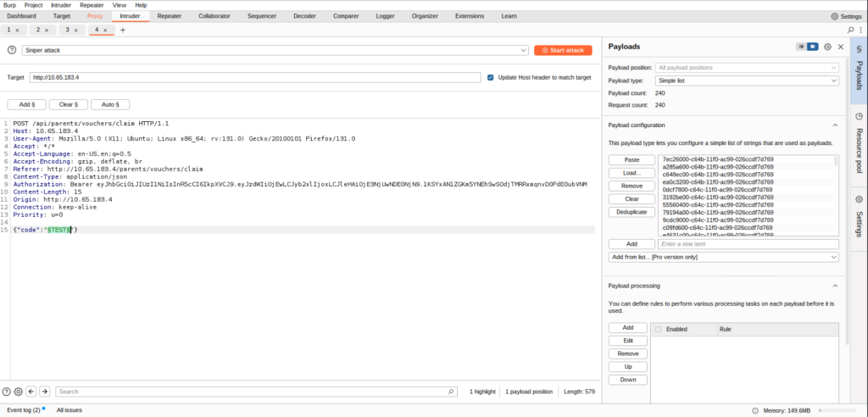Open attack type help question mark icon
Screen dimensions: 868x417
(x=12, y=50)
